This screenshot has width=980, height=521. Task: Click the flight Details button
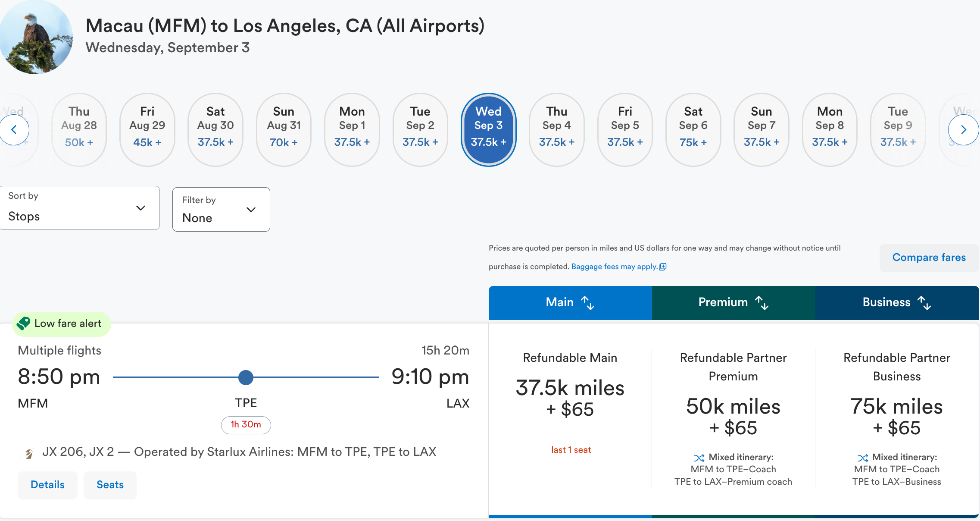coord(47,485)
